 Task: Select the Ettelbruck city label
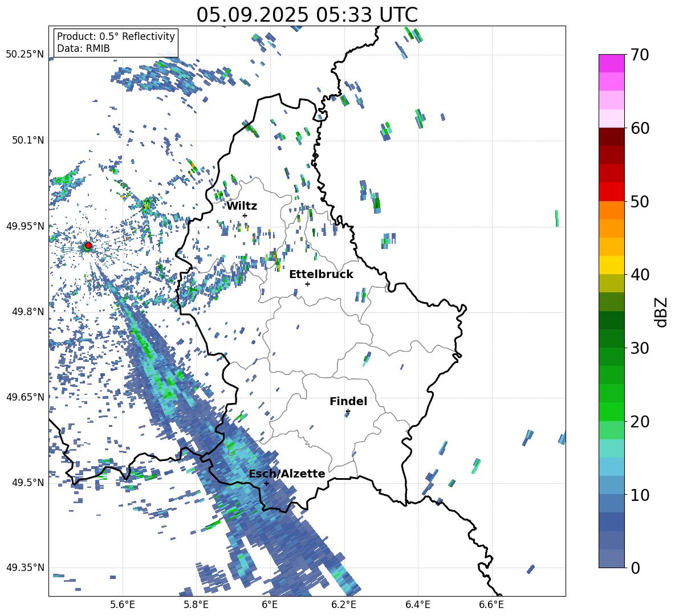[321, 275]
